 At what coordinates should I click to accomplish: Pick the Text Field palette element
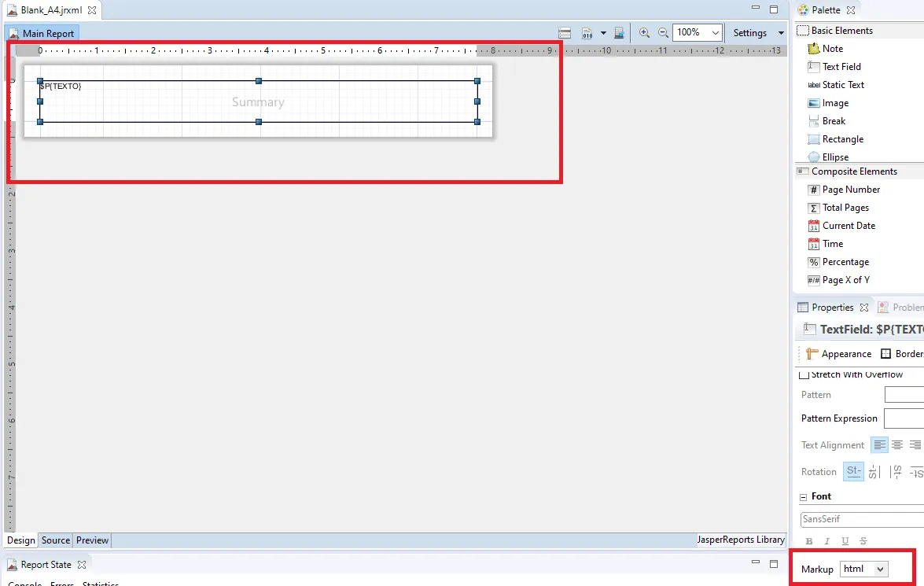pyautogui.click(x=834, y=67)
